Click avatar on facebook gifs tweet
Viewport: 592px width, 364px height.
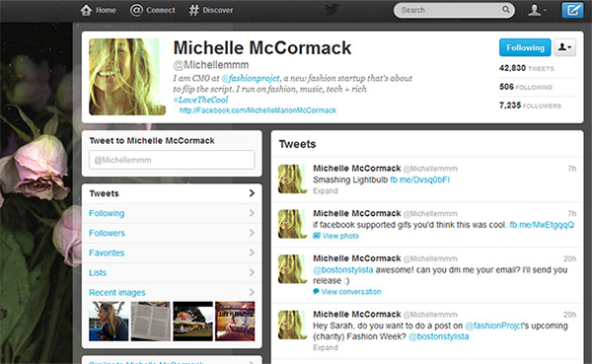293,224
